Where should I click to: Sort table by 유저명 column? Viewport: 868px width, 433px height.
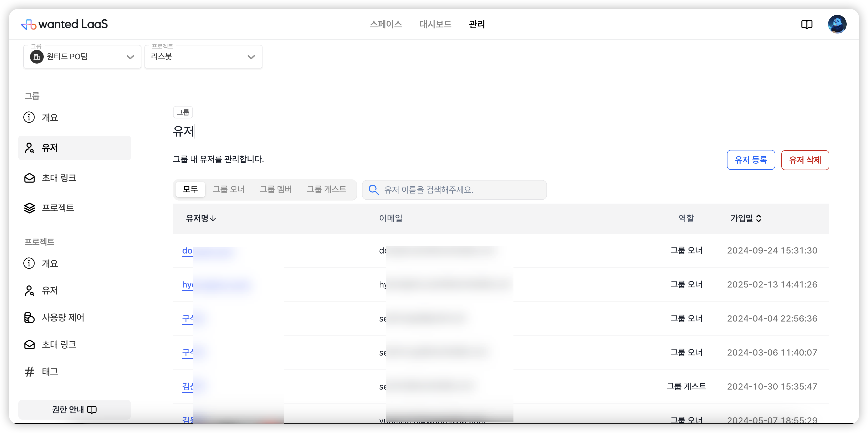201,218
